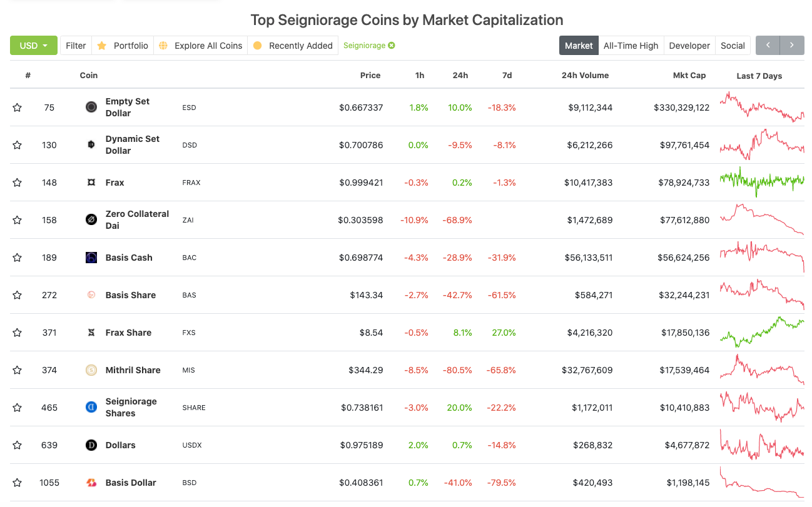
Task: Click the SHARE ticker symbol
Action: click(194, 408)
